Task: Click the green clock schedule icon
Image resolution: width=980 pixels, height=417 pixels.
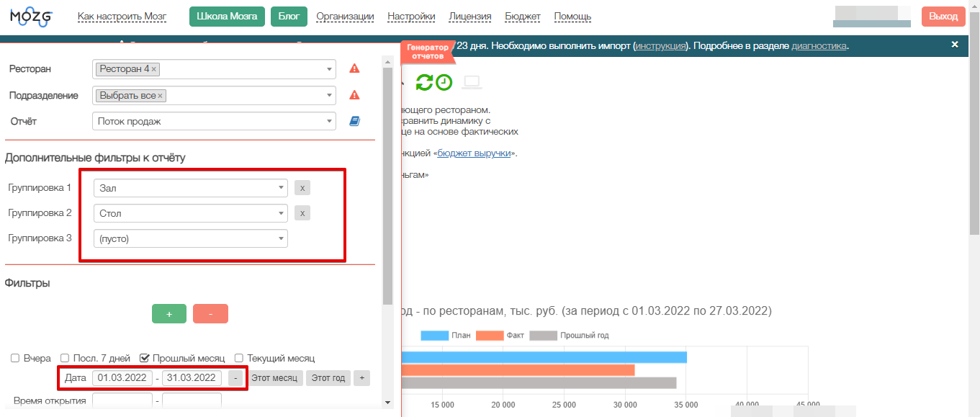Action: pos(444,83)
